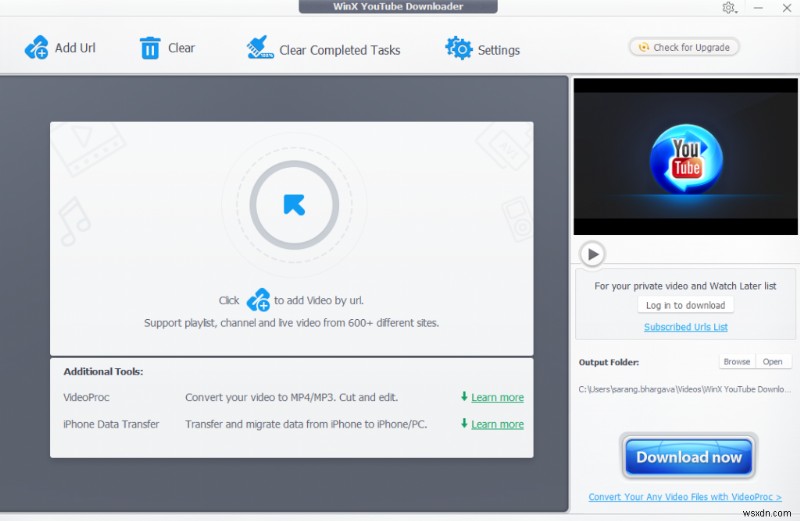Click the green download arrow beside VideoProc's Learn more
This screenshot has width=800, height=521.
[x=464, y=396]
